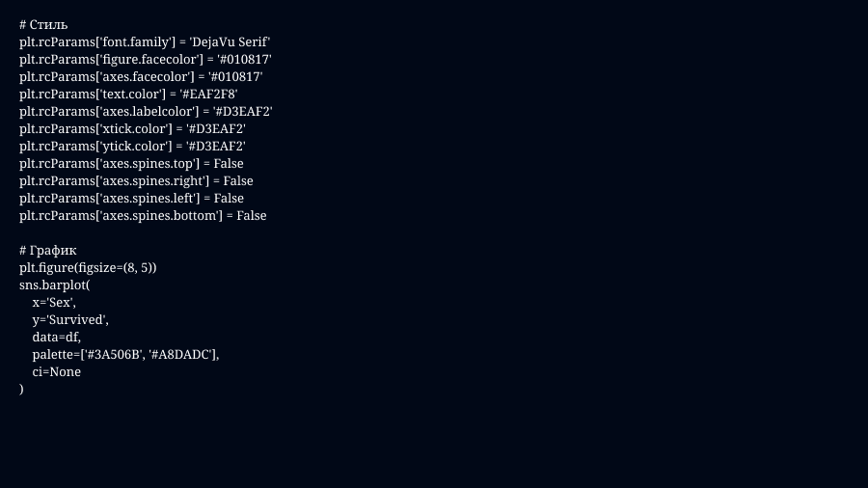The width and height of the screenshot is (868, 488).
Task: Click the axes.spines.top = False line
Action: point(131,163)
